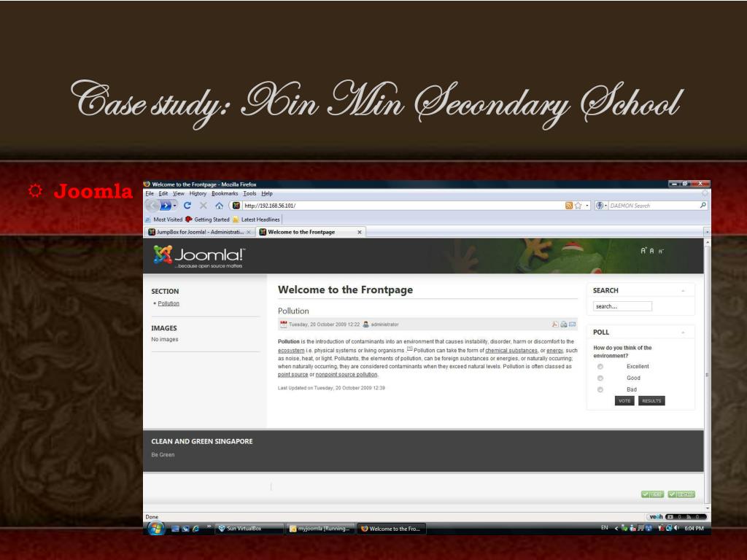The image size is (747, 560).
Task: Select the Good poll radio button
Action: [x=600, y=378]
